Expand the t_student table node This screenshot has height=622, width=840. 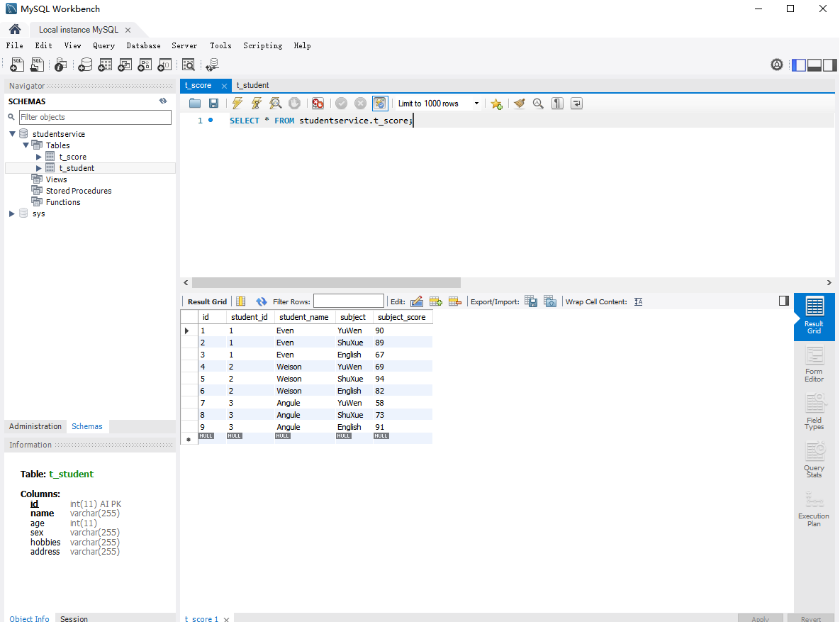click(38, 168)
